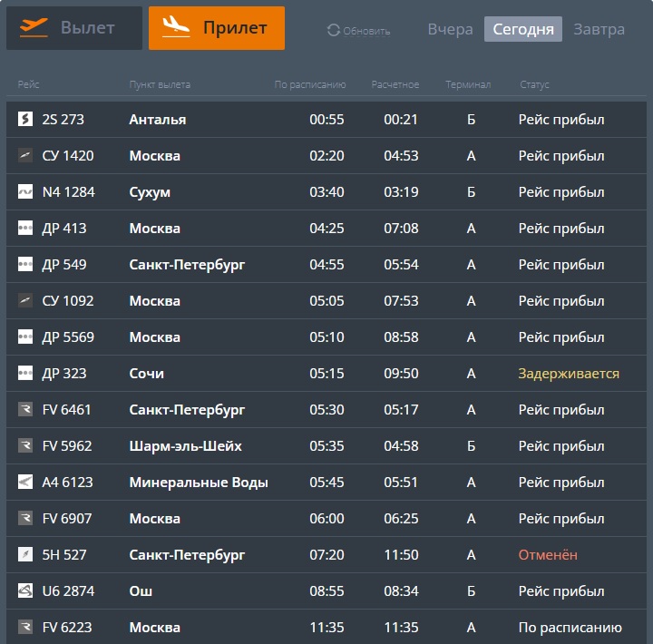This screenshot has height=644, width=653.
Task: Click the airline logo for flight 2S 273
Action: tap(25, 119)
